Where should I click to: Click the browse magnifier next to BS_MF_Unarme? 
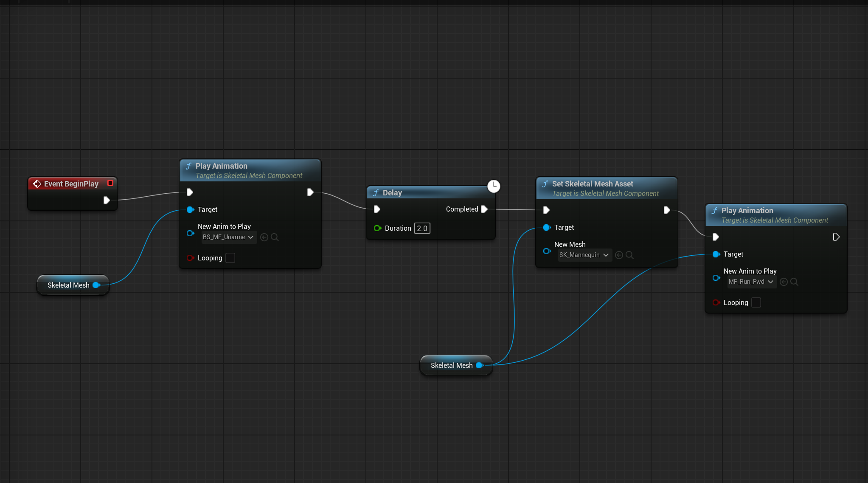tap(275, 237)
